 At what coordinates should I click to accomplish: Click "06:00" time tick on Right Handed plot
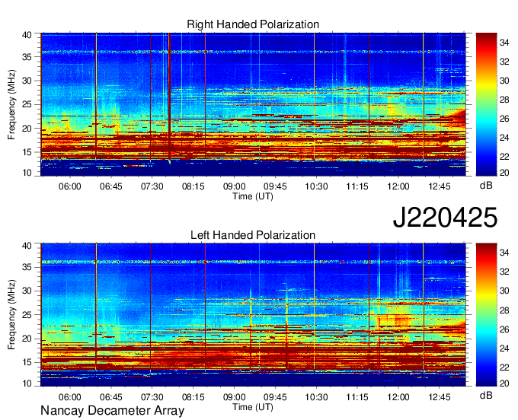[70, 186]
